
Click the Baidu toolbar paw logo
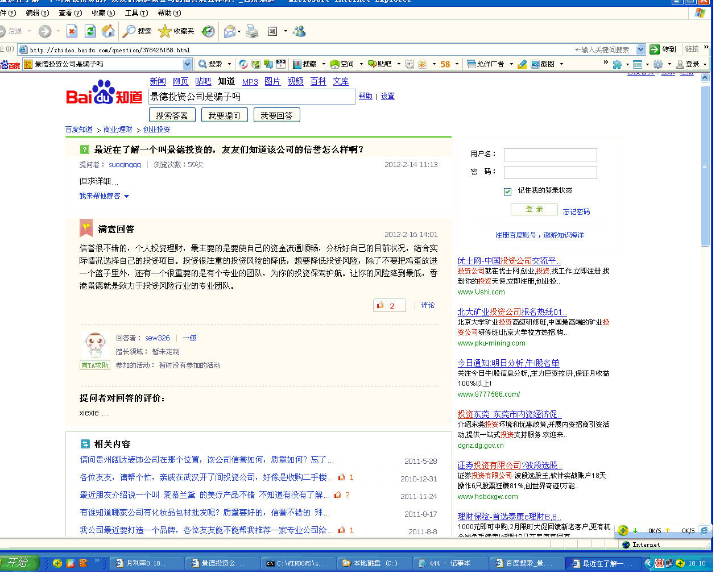tap(10, 64)
